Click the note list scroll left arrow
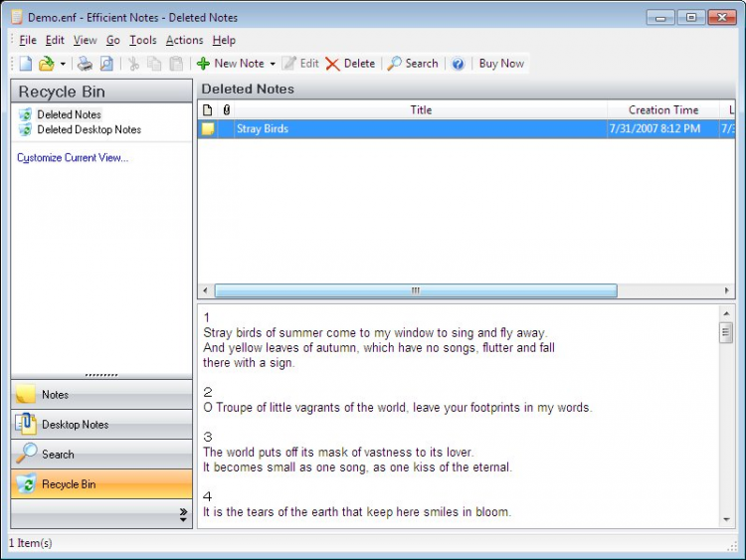The image size is (746, 560). coord(205,290)
